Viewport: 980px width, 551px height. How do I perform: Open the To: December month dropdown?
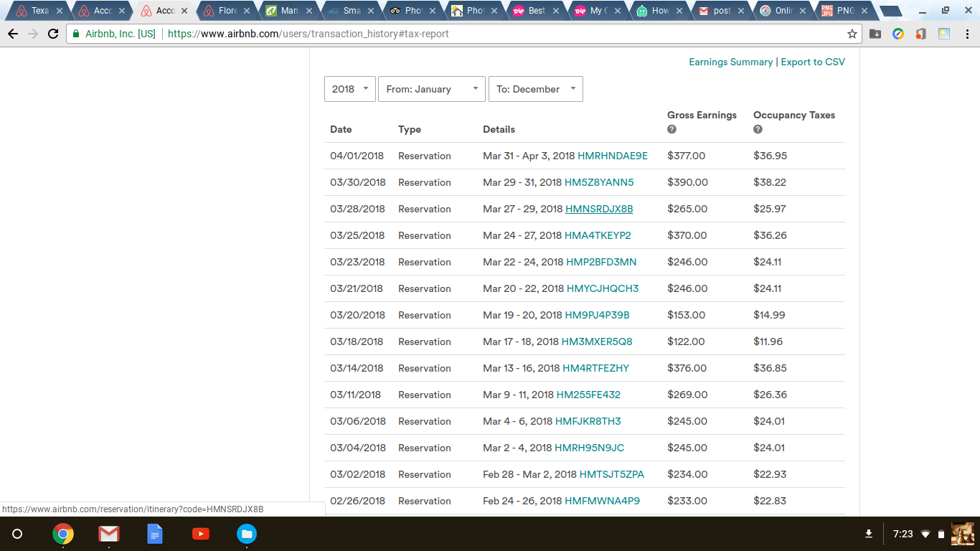[535, 89]
